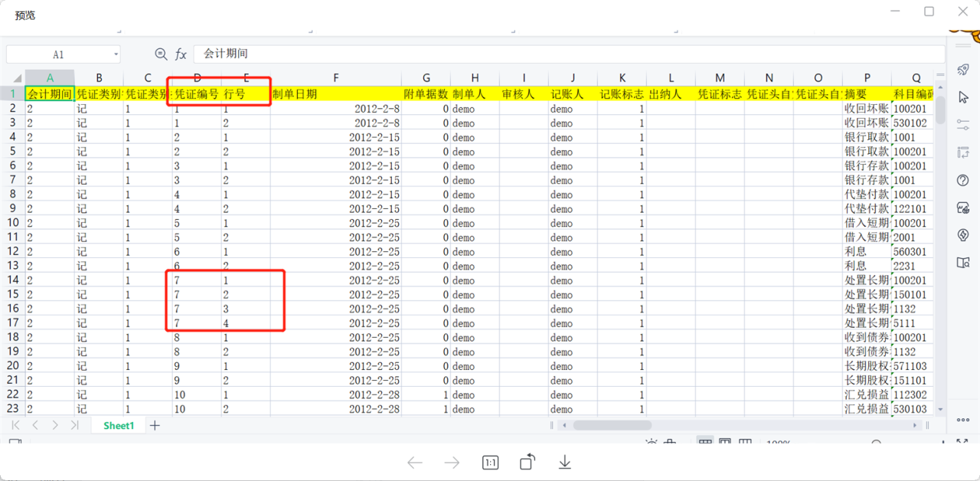Click the 2012-2-28 date in row 23
This screenshot has width=980, height=481.
tap(336, 409)
